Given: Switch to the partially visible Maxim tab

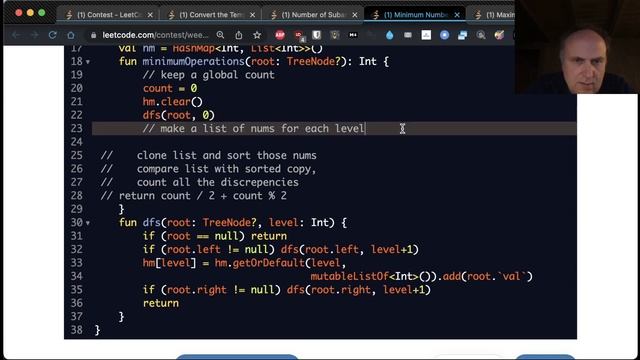Looking at the screenshot, I should coord(493,15).
